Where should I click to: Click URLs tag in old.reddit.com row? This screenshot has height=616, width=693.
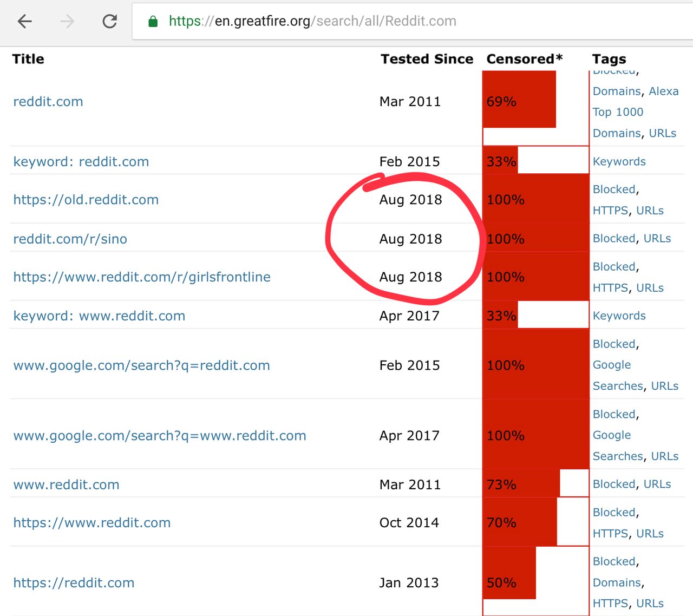tap(650, 211)
